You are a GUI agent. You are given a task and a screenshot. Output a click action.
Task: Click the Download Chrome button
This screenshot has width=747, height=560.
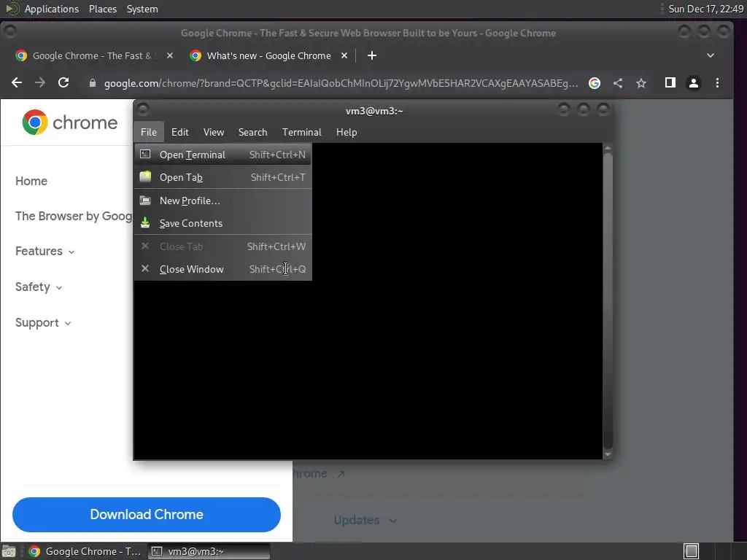(146, 514)
